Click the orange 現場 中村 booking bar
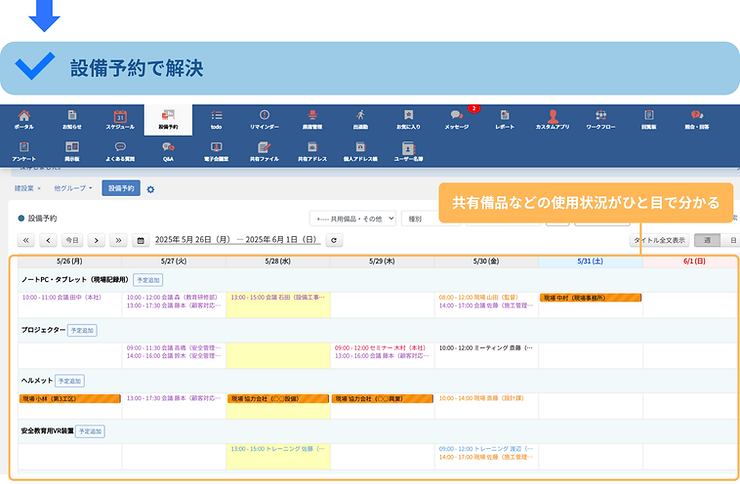Screen dimensions: 740x484 (590, 297)
